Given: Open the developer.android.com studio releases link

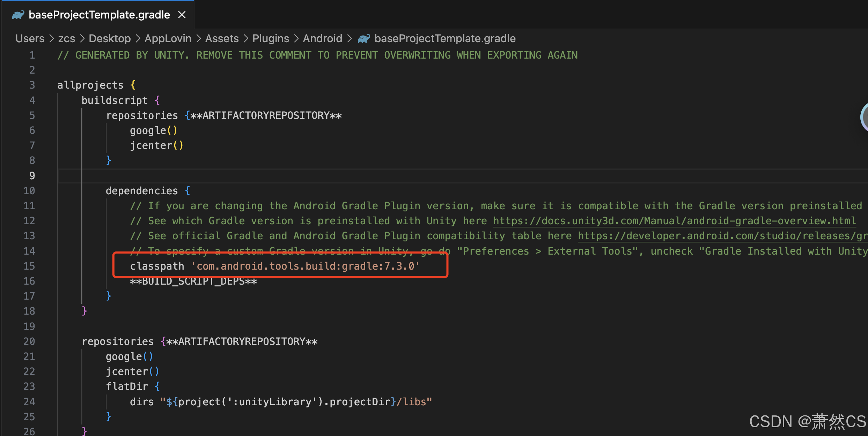Looking at the screenshot, I should (x=722, y=236).
